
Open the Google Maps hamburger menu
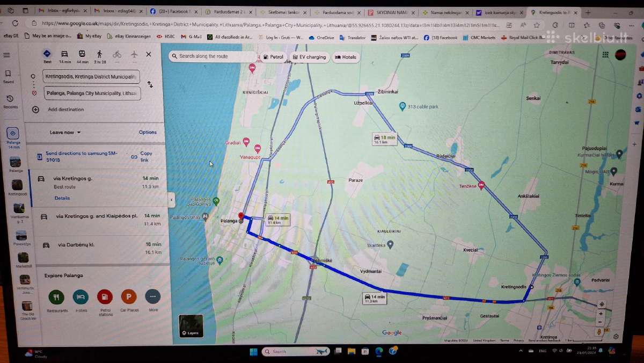pyautogui.click(x=7, y=55)
